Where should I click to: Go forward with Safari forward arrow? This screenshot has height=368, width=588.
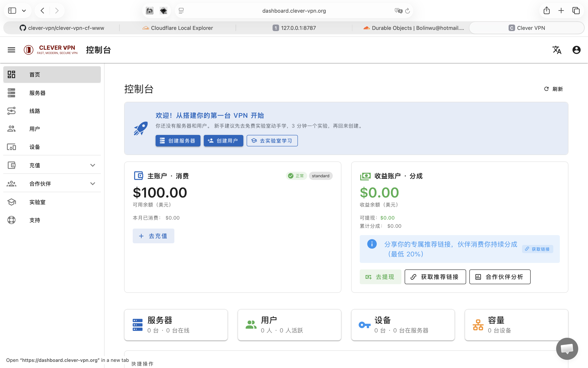57,10
